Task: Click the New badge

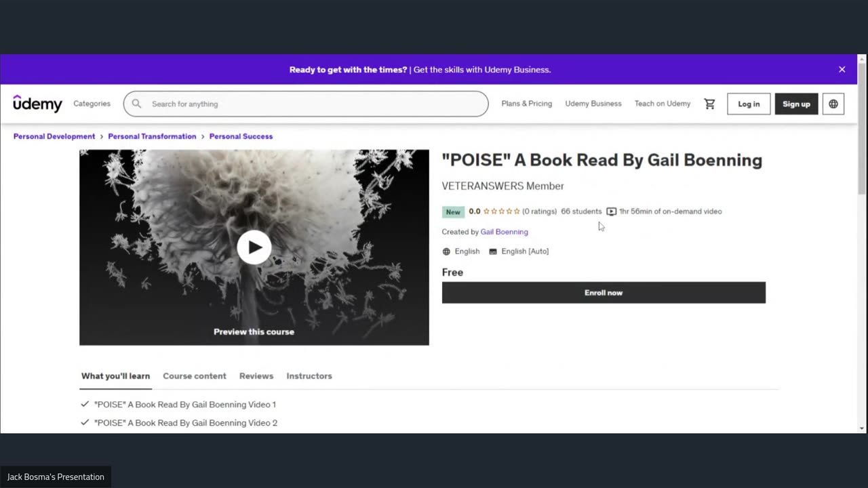Action: [453, 212]
